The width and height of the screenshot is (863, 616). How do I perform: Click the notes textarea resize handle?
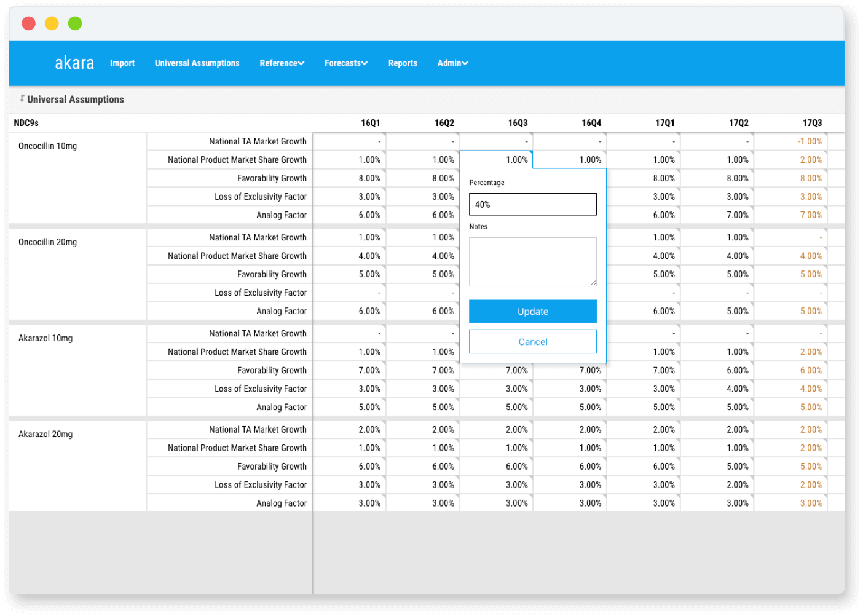593,283
